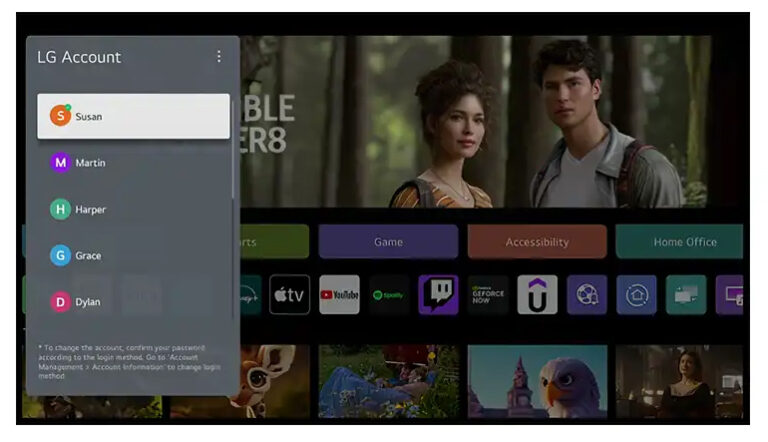Open the Accessibility category card

pos(537,242)
